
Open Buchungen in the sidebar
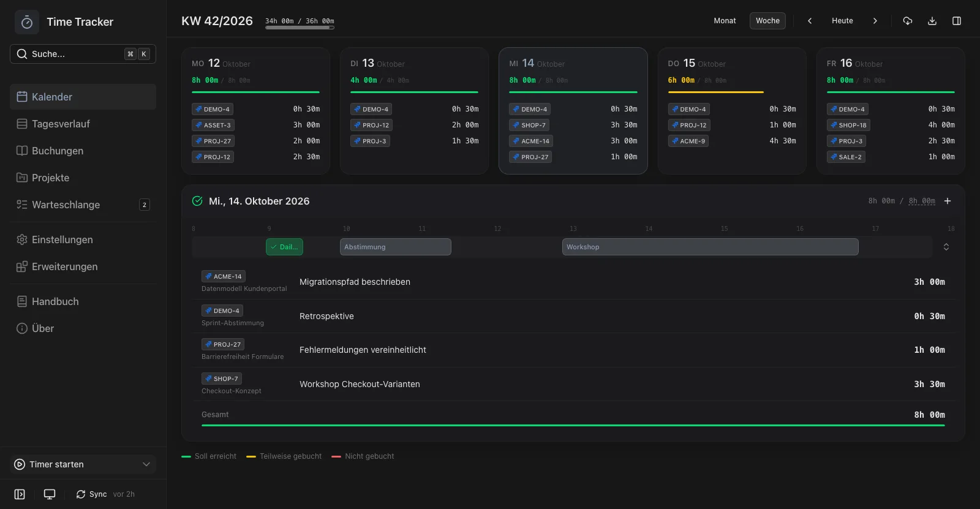[x=83, y=151]
